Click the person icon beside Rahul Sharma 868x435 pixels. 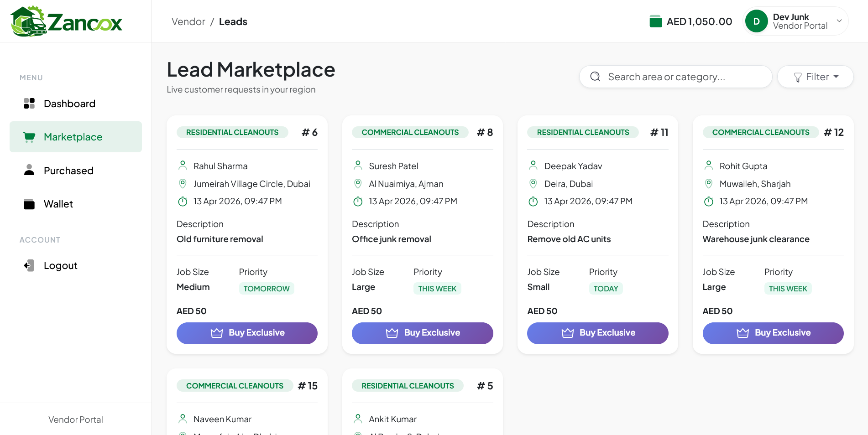[183, 166]
